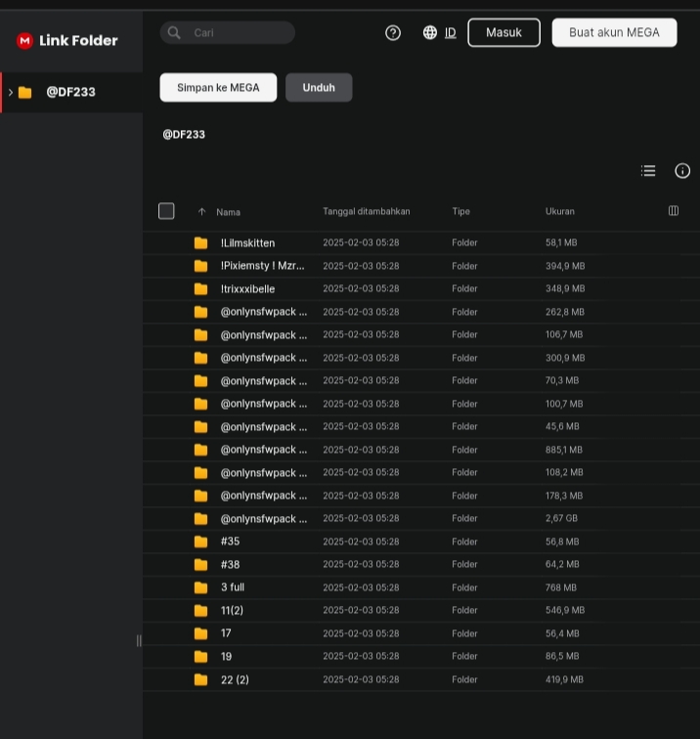
Task: Select @onlynsfwpack row sized 178,3 MB
Action: [421, 496]
